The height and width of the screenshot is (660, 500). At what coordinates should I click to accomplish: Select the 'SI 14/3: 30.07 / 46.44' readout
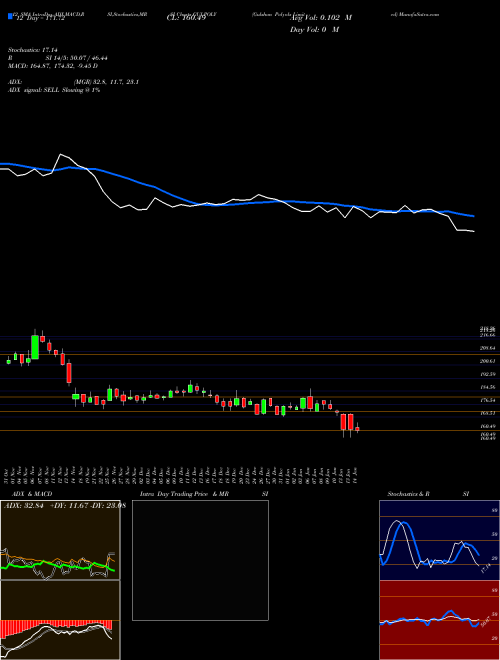click(77, 58)
